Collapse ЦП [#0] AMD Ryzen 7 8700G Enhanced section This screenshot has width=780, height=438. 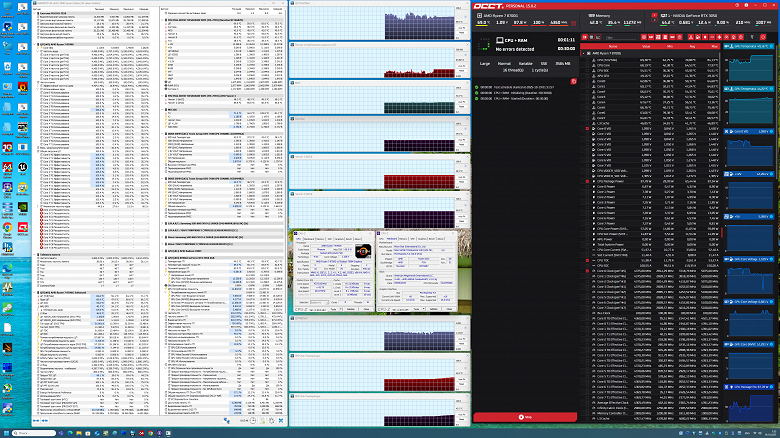tap(34, 293)
